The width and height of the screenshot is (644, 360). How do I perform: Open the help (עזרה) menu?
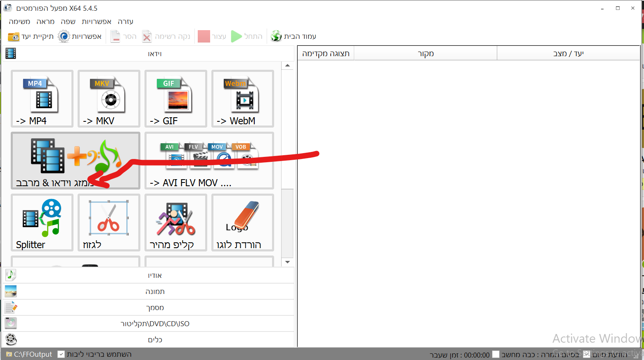tap(125, 21)
